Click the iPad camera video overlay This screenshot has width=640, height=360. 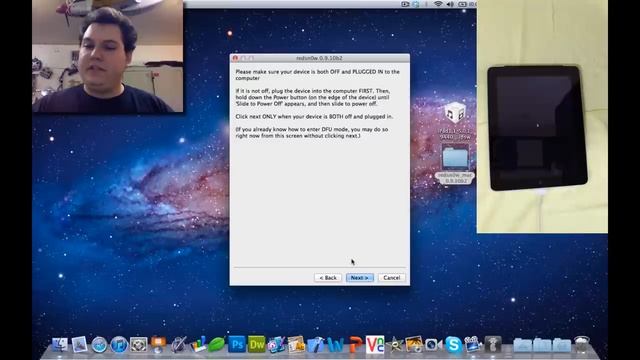pyautogui.click(x=542, y=117)
